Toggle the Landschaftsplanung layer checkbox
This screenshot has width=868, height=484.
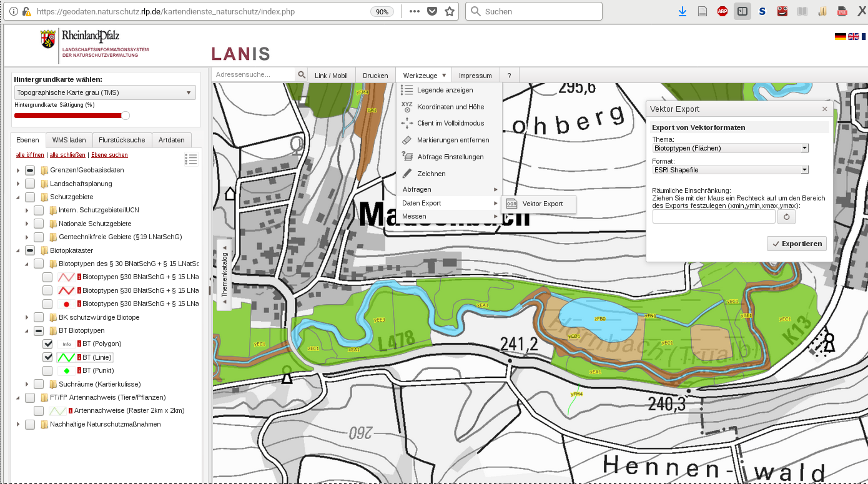(x=30, y=184)
